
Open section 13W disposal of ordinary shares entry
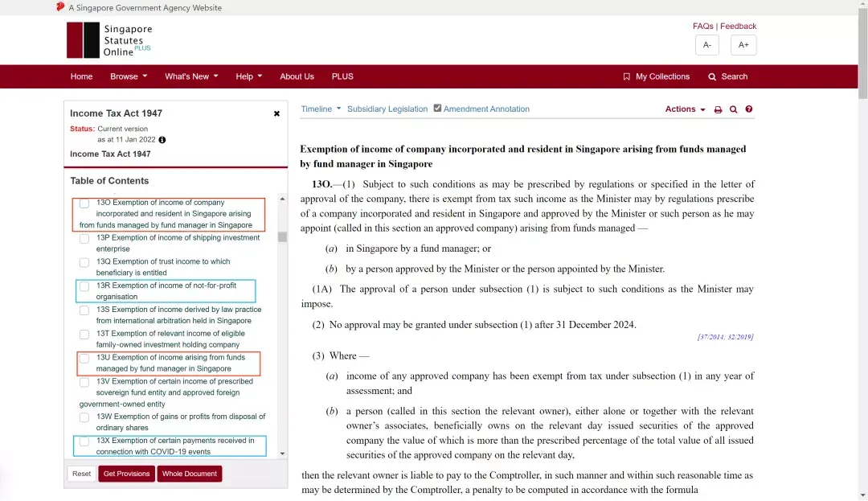(181, 422)
